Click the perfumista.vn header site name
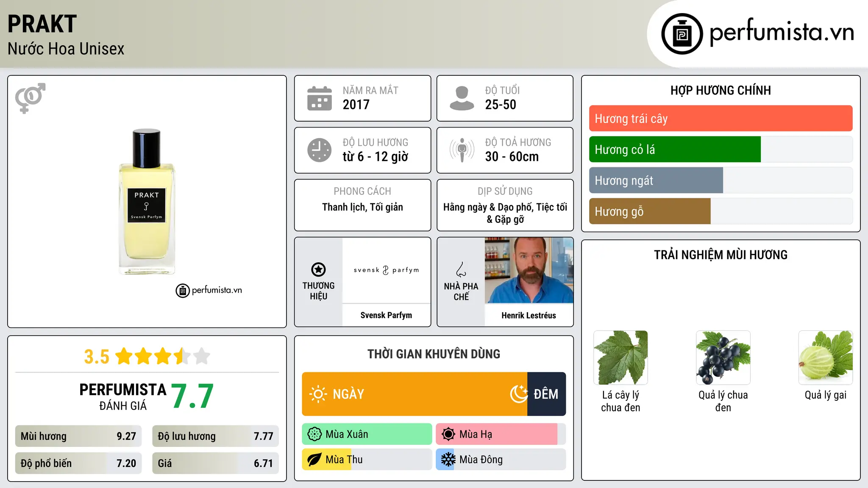Image resolution: width=868 pixels, height=488 pixels. pyautogui.click(x=782, y=32)
